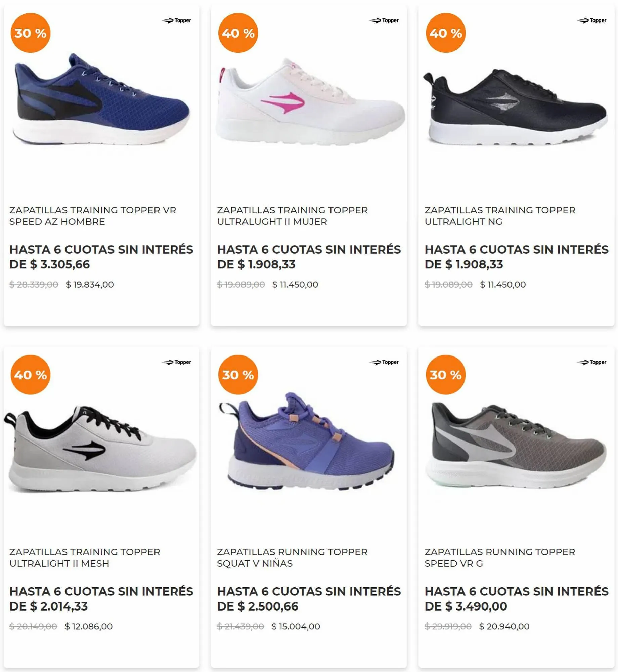
Task: Open the Zapatillas Training Topper VR Speed AZ Hombre title
Action: [93, 216]
